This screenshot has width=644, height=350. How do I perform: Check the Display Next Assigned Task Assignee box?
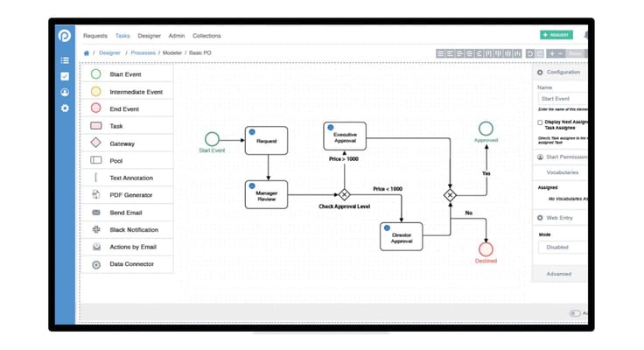coord(540,122)
